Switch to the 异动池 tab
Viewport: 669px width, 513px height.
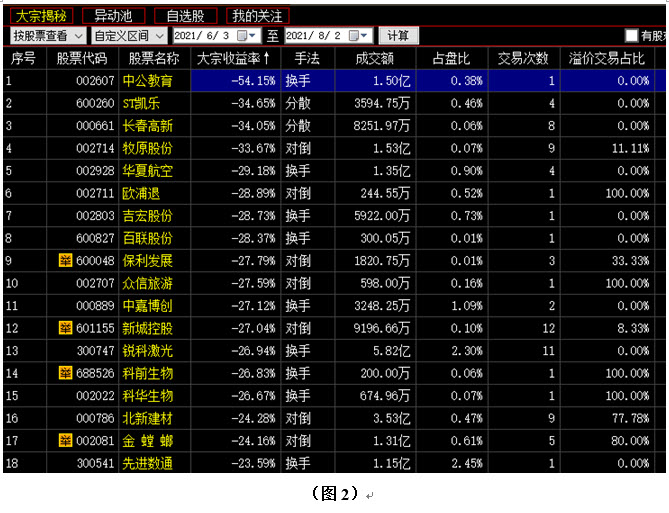click(x=113, y=16)
